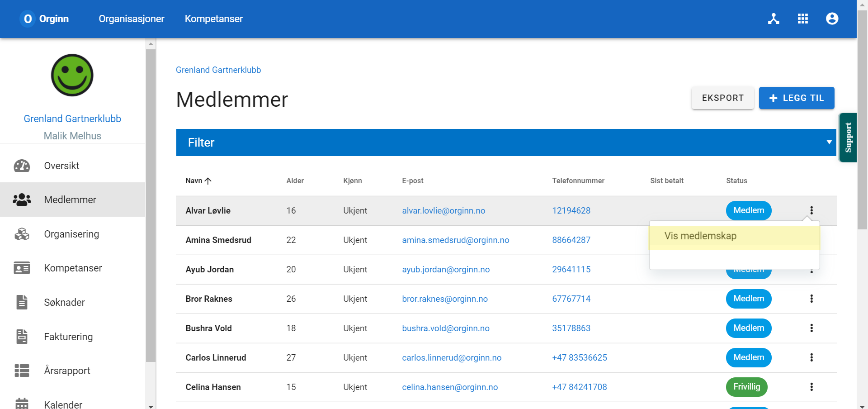Screen dimensions: 868x409
Task: Click the Orginn logo icon
Action: tap(28, 19)
